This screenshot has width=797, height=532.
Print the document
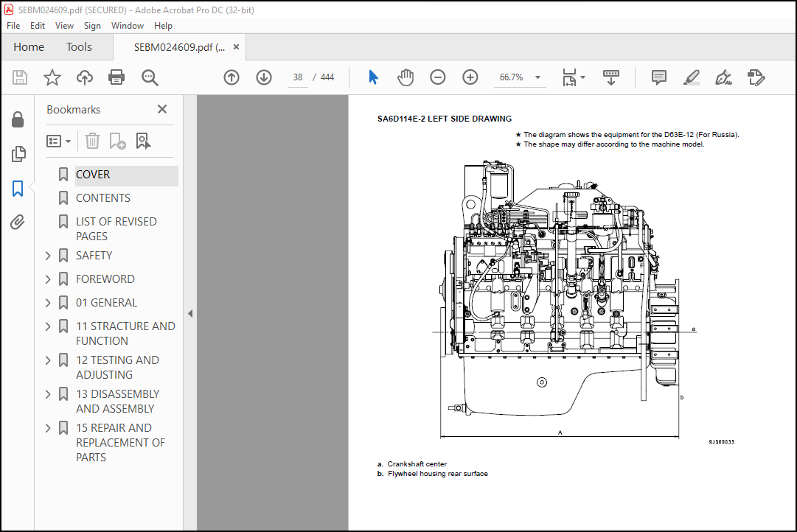click(116, 77)
